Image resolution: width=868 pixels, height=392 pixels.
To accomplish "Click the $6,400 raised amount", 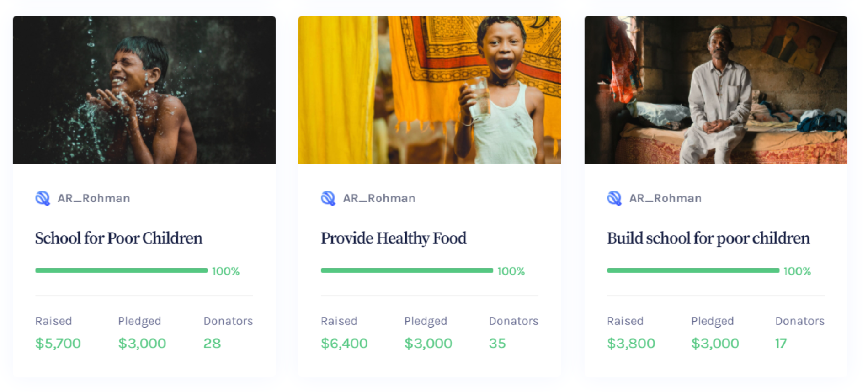I will (344, 343).
